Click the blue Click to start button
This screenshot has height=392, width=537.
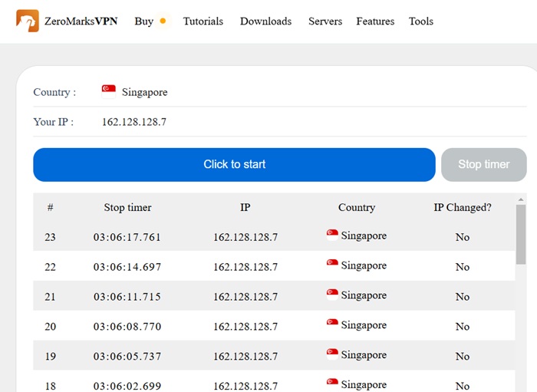pyautogui.click(x=234, y=165)
